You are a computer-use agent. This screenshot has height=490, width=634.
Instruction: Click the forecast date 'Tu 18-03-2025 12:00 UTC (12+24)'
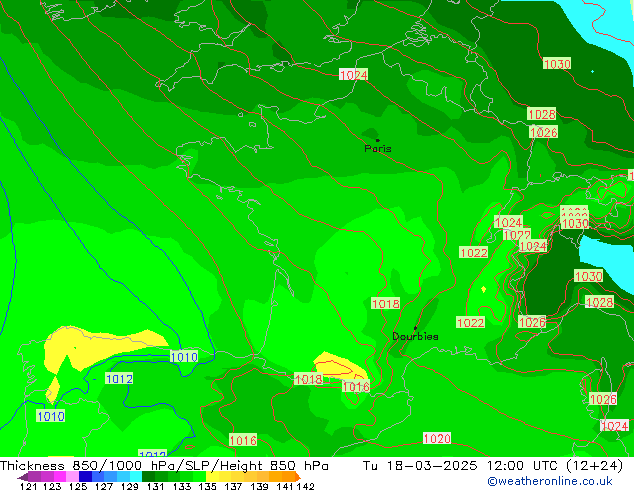point(493,466)
